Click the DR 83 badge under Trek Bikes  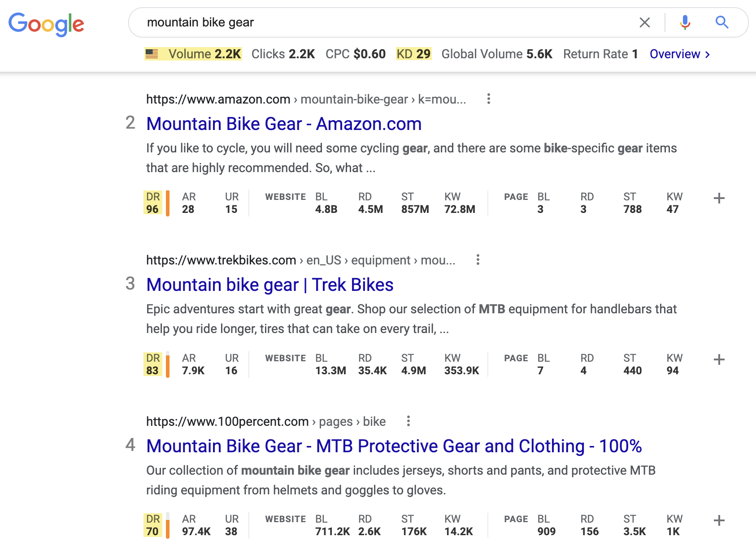tap(153, 364)
